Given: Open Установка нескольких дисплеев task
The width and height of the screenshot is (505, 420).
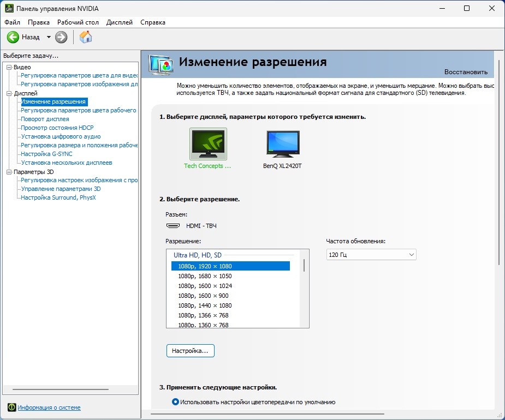Looking at the screenshot, I should pyautogui.click(x=67, y=163).
